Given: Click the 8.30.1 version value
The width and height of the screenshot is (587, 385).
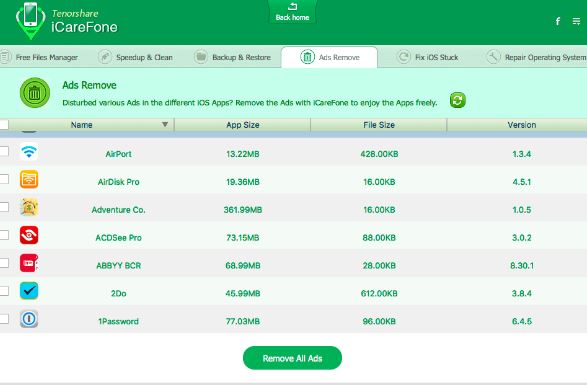Looking at the screenshot, I should pos(522,266).
